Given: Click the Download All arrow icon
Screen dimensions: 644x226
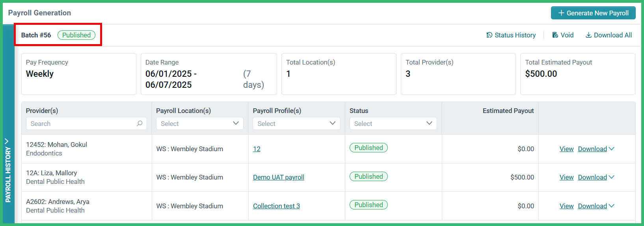Looking at the screenshot, I should (x=588, y=35).
